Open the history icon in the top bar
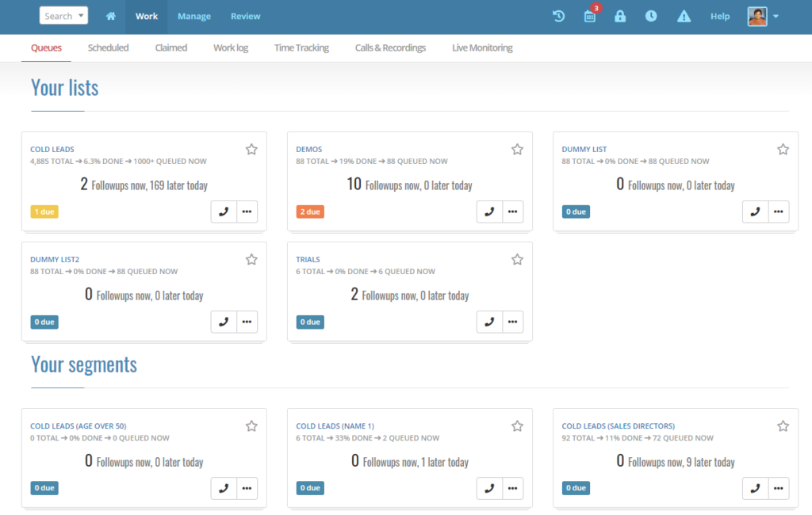The image size is (812, 515). click(x=557, y=16)
